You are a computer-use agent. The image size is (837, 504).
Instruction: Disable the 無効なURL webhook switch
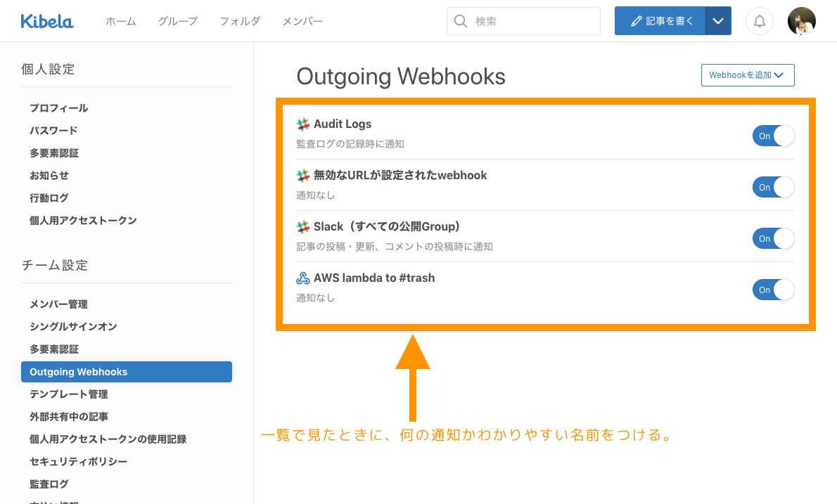coord(773,187)
